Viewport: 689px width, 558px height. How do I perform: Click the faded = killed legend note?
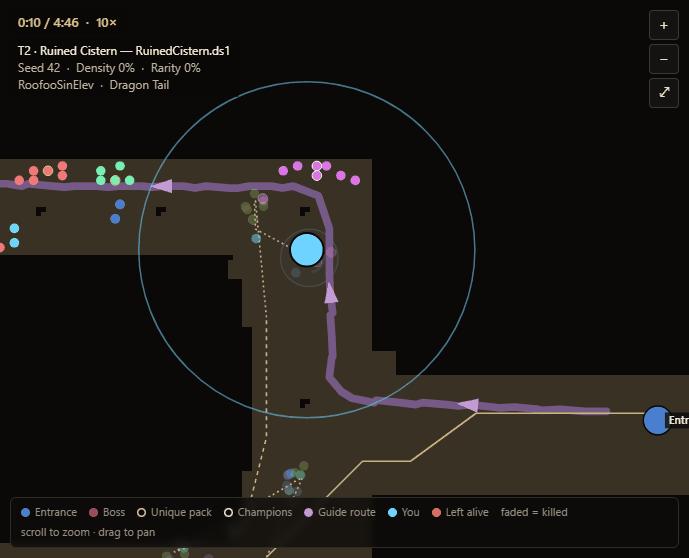534,512
